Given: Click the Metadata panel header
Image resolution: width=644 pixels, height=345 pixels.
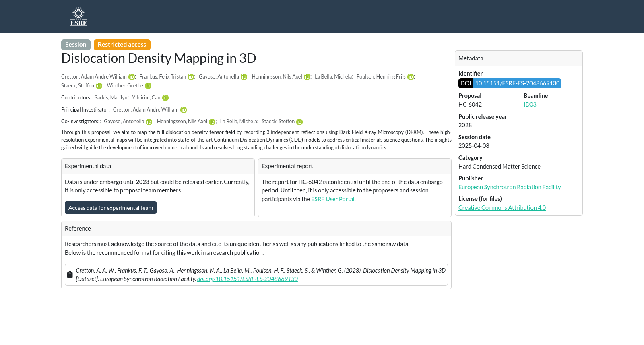Looking at the screenshot, I should (519, 58).
